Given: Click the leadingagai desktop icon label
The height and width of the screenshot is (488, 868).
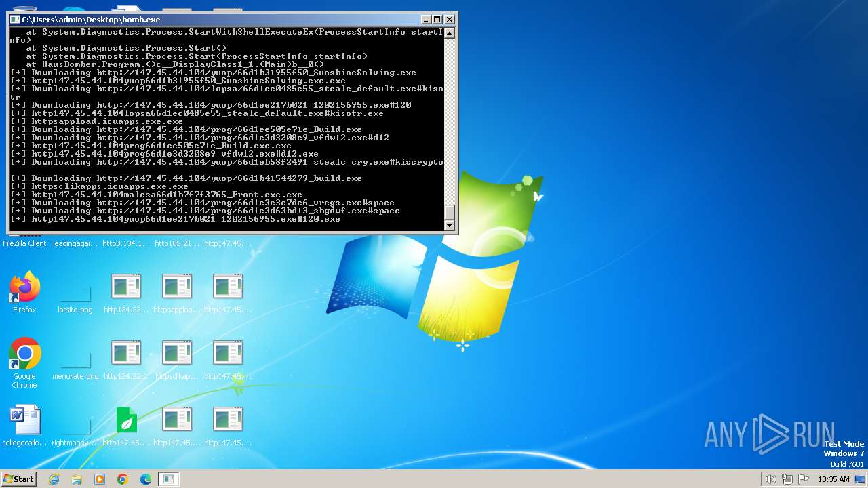Looking at the screenshot, I should pos(75,243).
